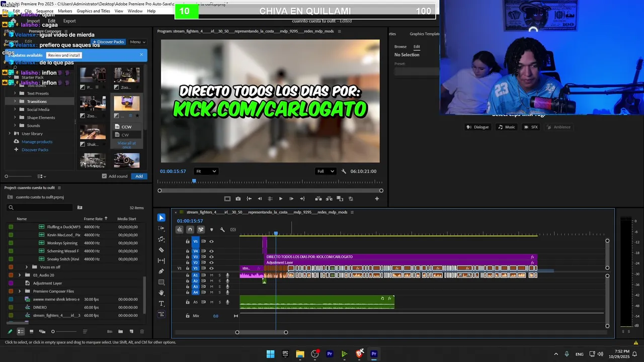Screen dimensions: 644x362
Task: Click the timeline wrench settings icon
Action: pos(222,230)
